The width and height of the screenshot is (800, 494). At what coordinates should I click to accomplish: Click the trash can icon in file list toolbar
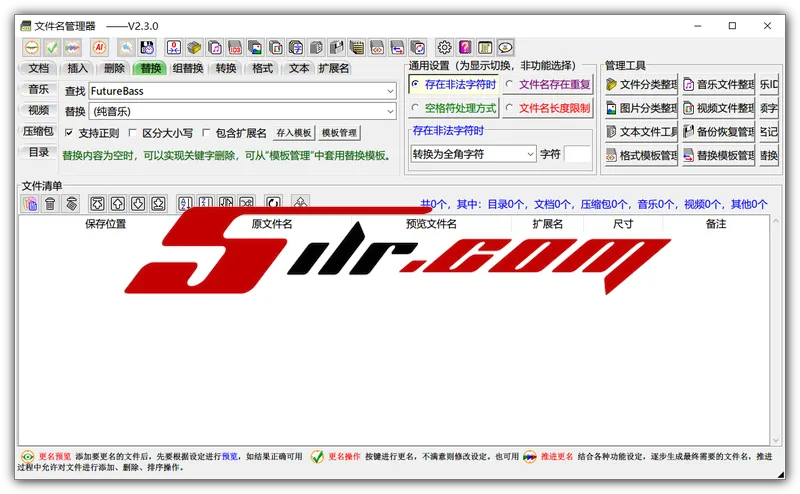[50, 204]
